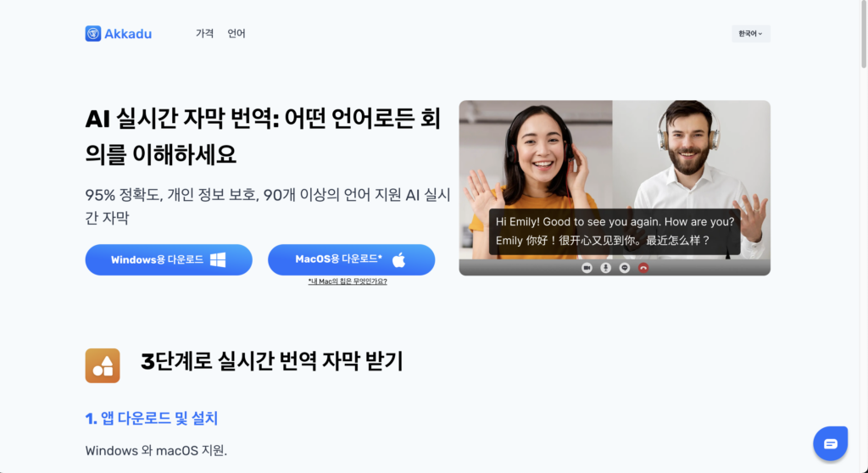Image resolution: width=868 pixels, height=473 pixels.
Task: Expand the 한국어 language dropdown
Action: pyautogui.click(x=751, y=34)
